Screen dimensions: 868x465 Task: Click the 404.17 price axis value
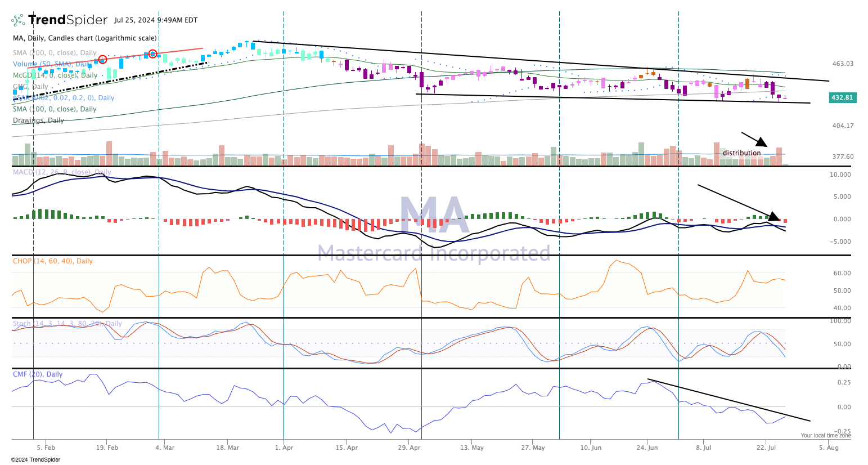[843, 126]
